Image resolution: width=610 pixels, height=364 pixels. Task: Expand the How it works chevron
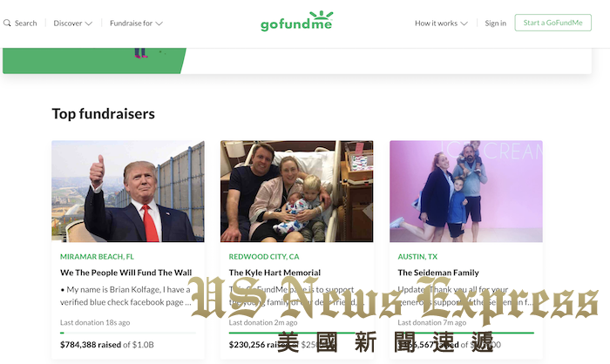click(464, 24)
